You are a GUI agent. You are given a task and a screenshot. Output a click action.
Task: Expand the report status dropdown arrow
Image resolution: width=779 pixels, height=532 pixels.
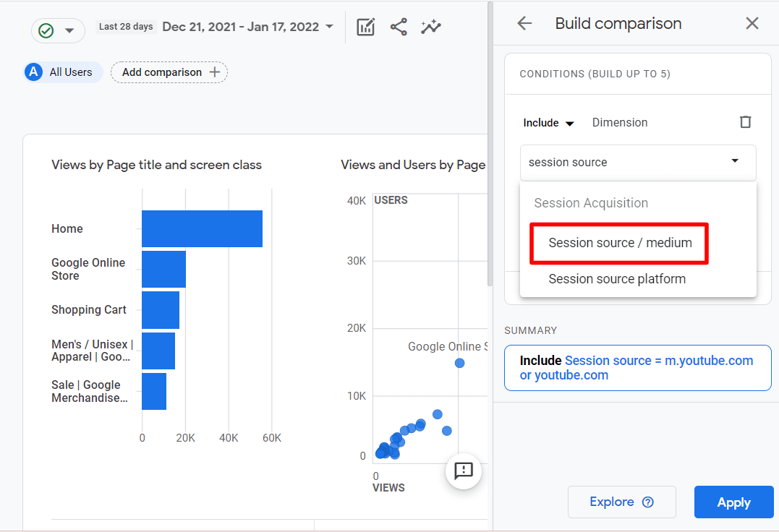69,30
